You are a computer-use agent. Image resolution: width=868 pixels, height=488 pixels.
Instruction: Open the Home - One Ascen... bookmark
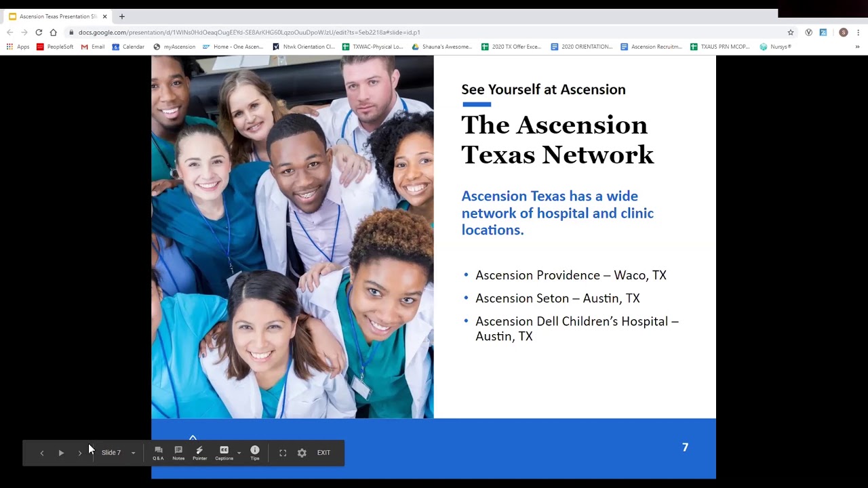pos(233,47)
